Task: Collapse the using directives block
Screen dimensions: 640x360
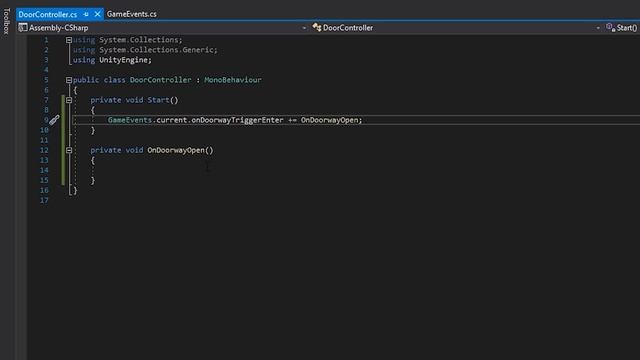Action: pos(69,40)
